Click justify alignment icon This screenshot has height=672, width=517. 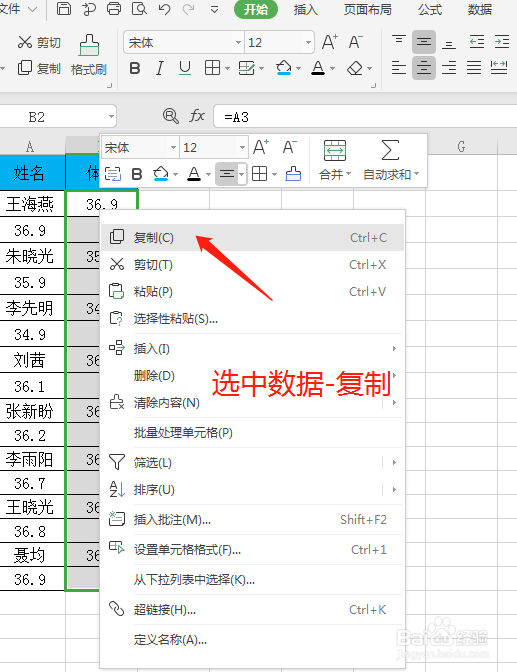point(474,68)
